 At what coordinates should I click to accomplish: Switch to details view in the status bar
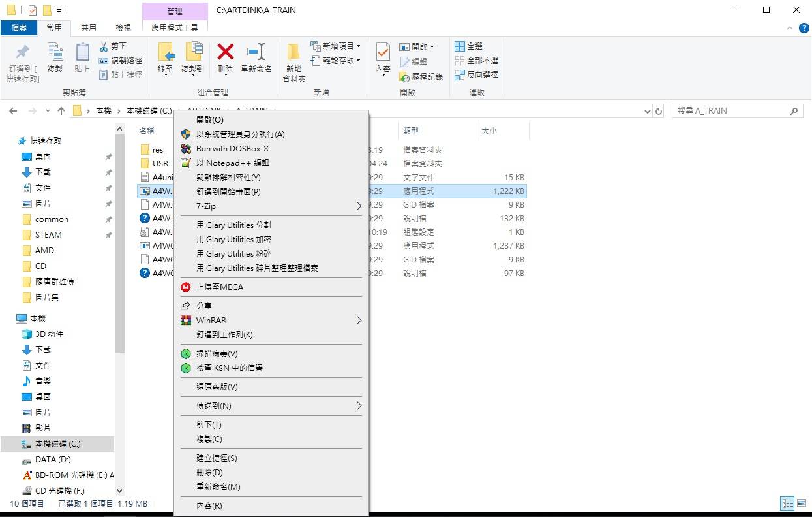[787, 504]
